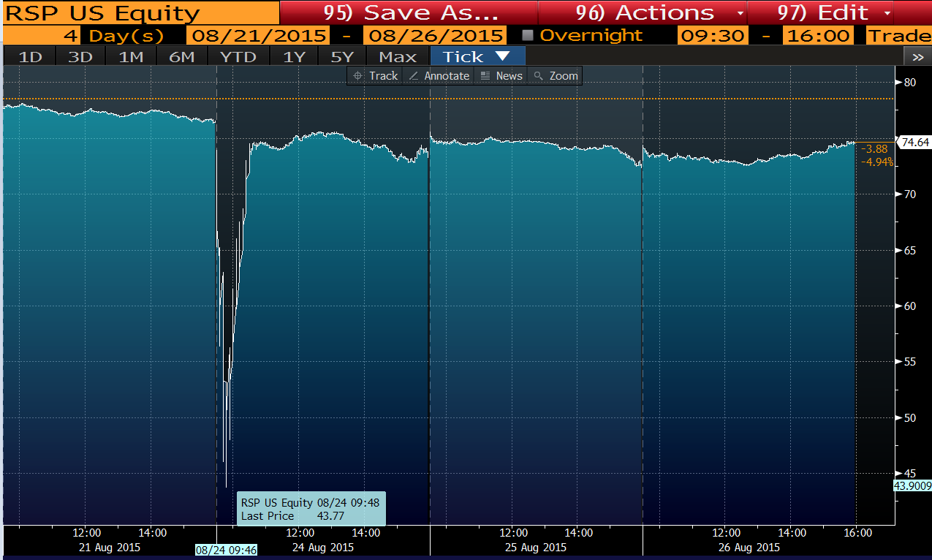
Task: Show the Max range tab
Action: [x=397, y=56]
